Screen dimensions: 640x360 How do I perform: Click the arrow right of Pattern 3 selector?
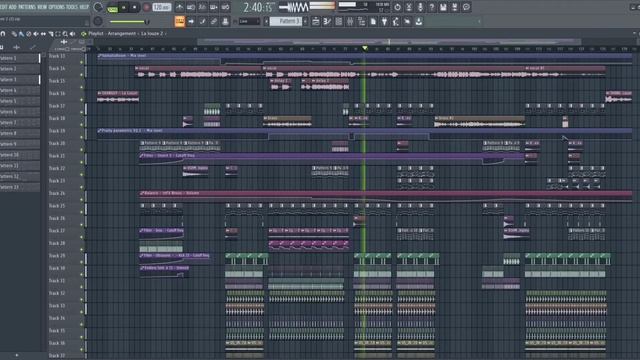point(305,22)
